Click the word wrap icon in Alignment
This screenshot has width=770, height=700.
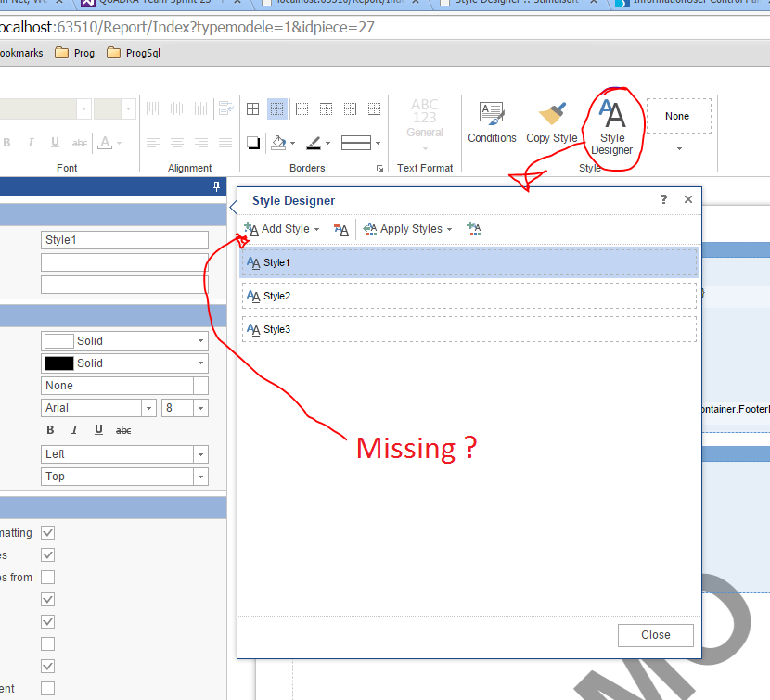click(x=225, y=108)
